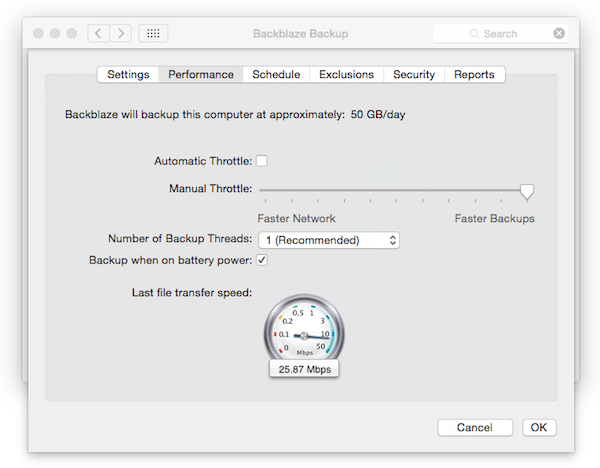
Task: Clear the search field with the X icon
Action: click(x=559, y=33)
